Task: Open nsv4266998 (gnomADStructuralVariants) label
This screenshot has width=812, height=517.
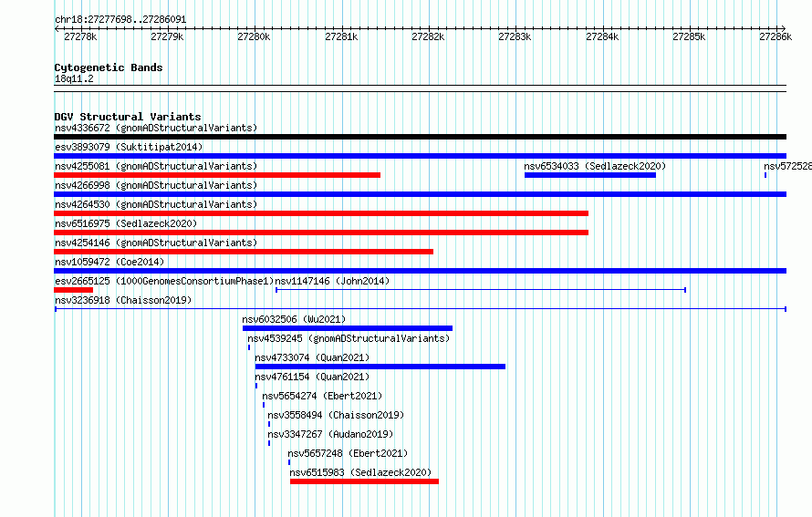Action: [x=156, y=185]
